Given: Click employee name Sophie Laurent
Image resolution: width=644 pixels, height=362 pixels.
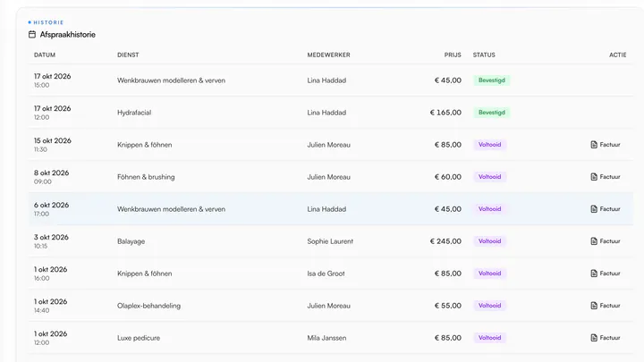Looking at the screenshot, I should (x=330, y=241).
